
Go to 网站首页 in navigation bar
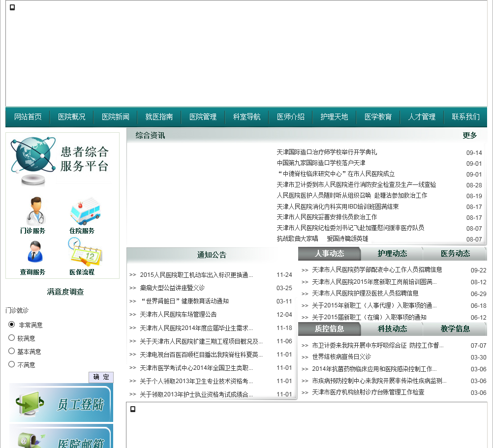pyautogui.click(x=28, y=117)
